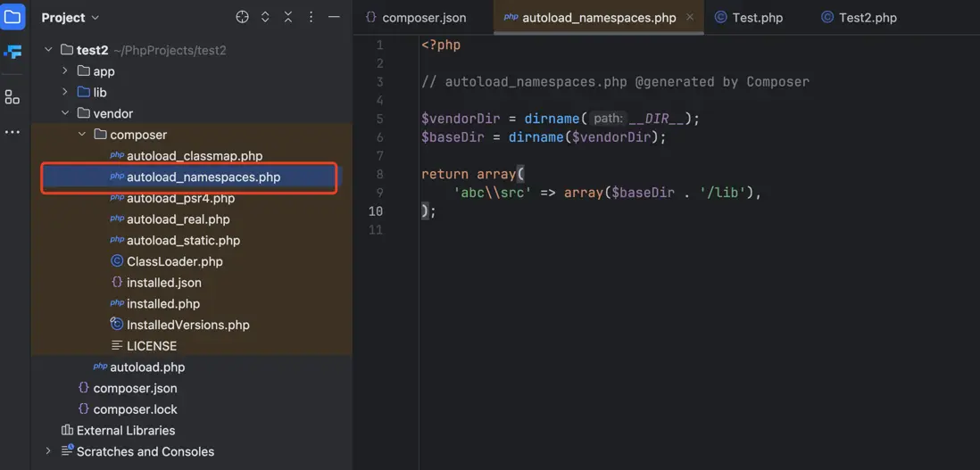Select the autoload_namespaces.php editor tab

click(599, 18)
